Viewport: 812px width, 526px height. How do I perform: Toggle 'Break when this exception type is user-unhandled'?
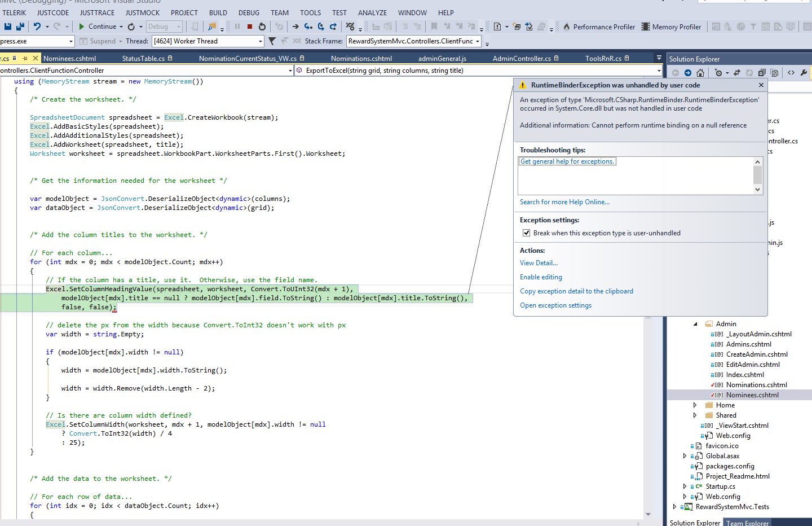[526, 233]
